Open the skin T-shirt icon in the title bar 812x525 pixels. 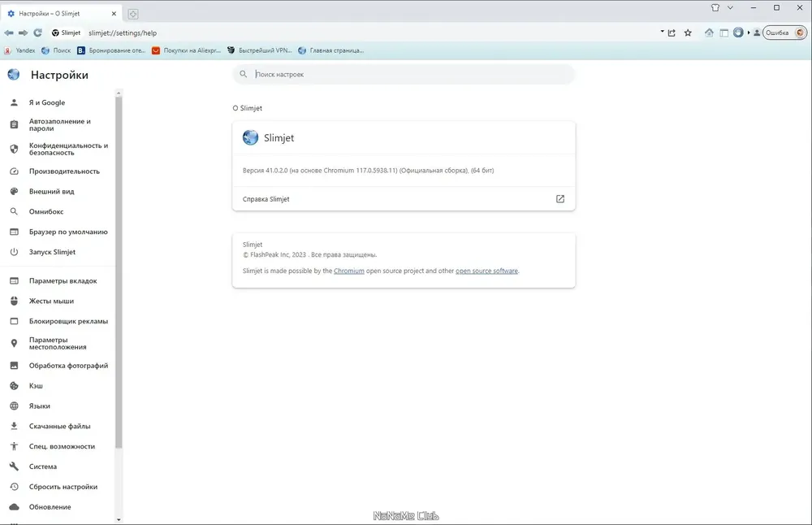715,8
